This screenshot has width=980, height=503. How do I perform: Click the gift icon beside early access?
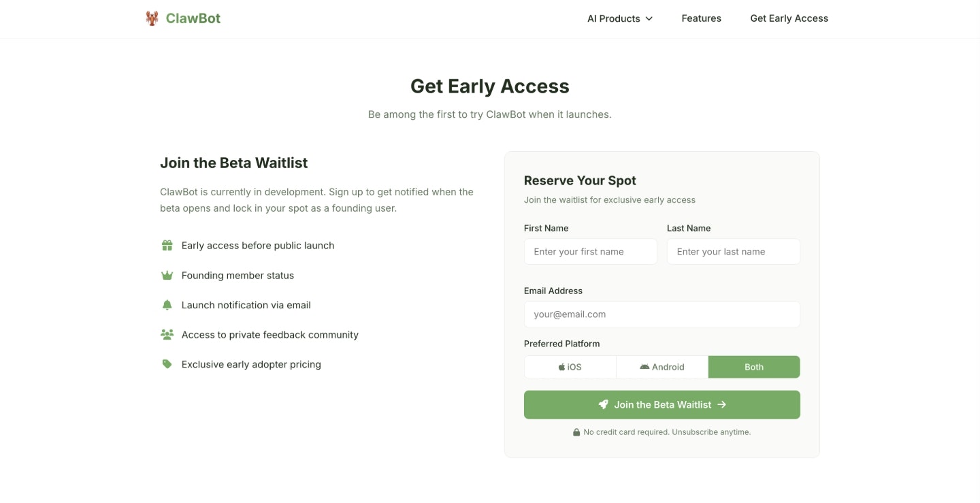point(167,246)
